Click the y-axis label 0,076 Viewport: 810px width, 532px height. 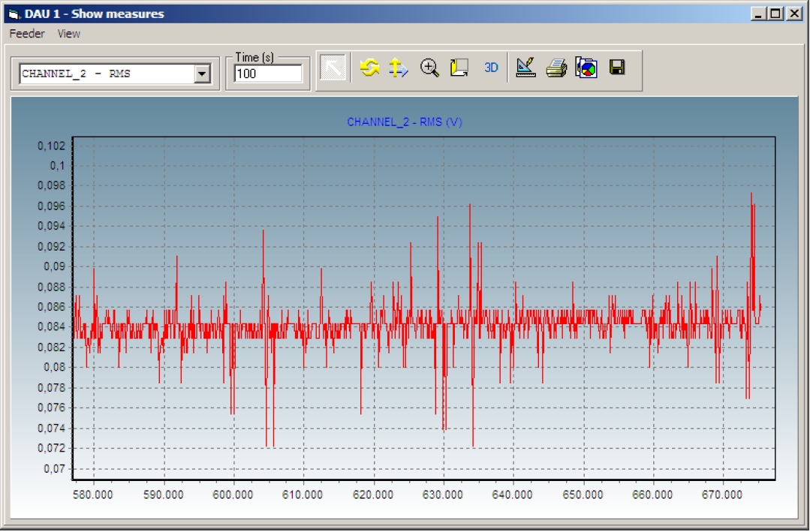pos(52,408)
